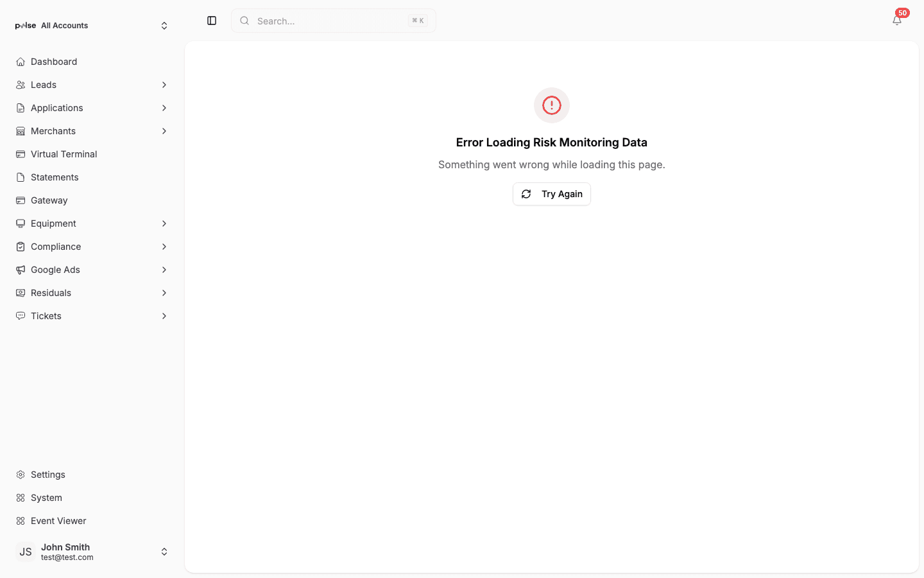Open Event Viewer from the sidebar icon
The image size is (924, 578).
click(x=21, y=520)
